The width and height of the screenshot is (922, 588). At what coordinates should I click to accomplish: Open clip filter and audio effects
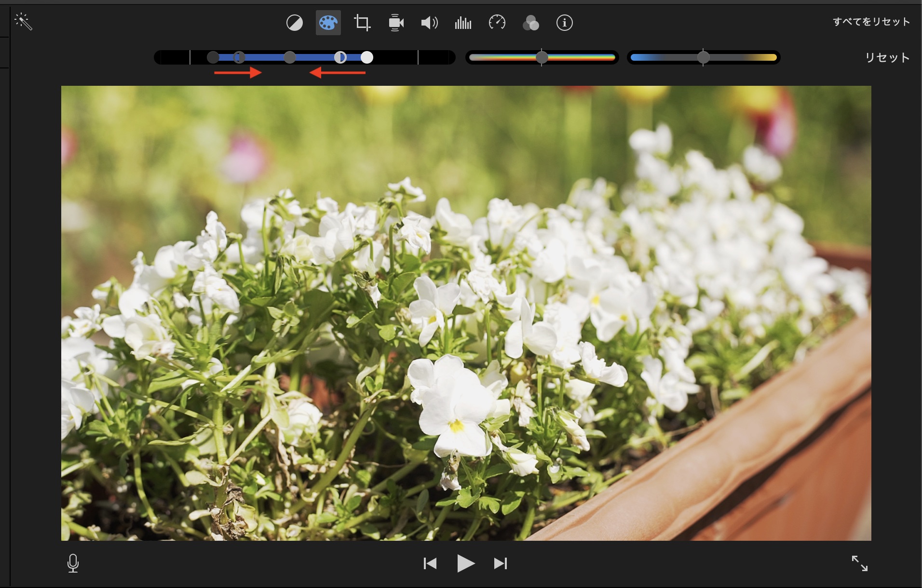[530, 23]
